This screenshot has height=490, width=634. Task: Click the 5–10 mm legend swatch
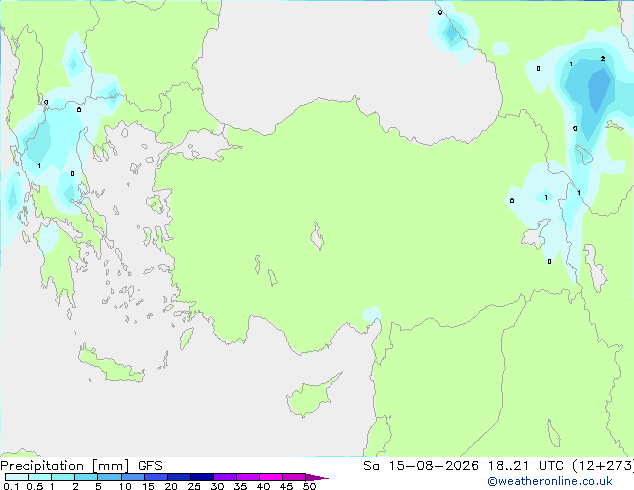[x=109, y=477]
